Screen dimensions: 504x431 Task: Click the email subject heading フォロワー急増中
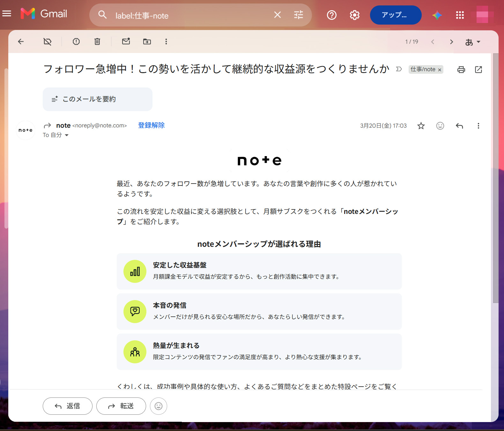tap(216, 69)
